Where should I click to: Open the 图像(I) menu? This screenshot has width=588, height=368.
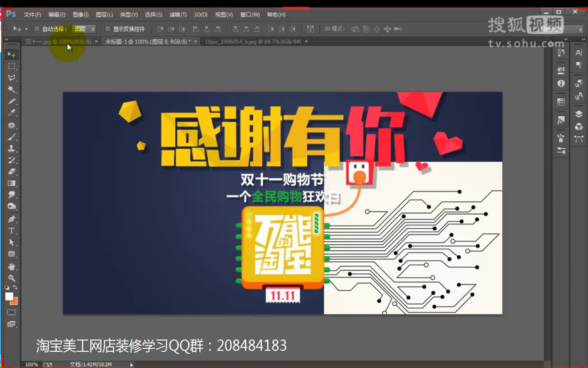point(81,15)
